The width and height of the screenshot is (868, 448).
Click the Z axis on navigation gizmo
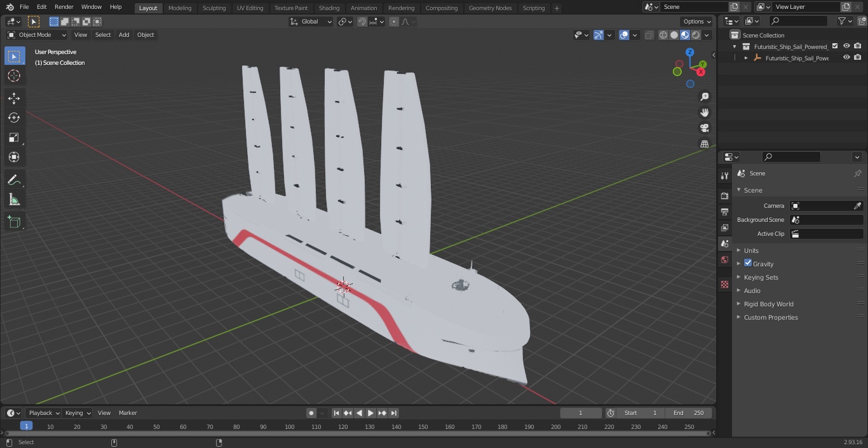tap(690, 52)
